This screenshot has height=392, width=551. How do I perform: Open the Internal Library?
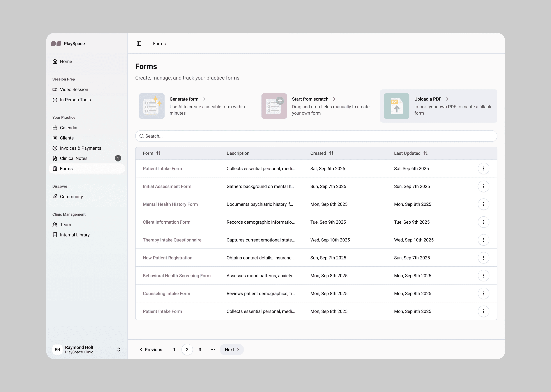tap(74, 235)
